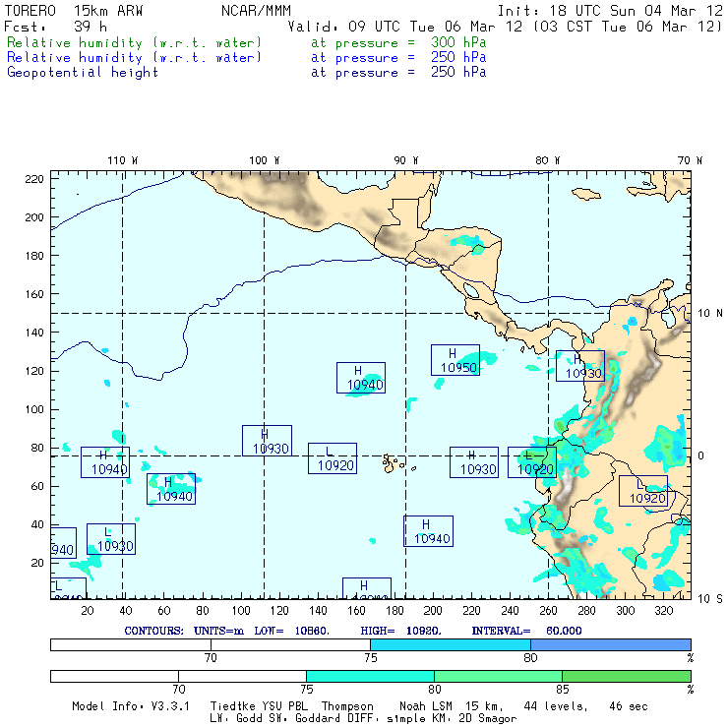Click the '90 W' longitude label
The width and height of the screenshot is (728, 728).
coord(405,160)
